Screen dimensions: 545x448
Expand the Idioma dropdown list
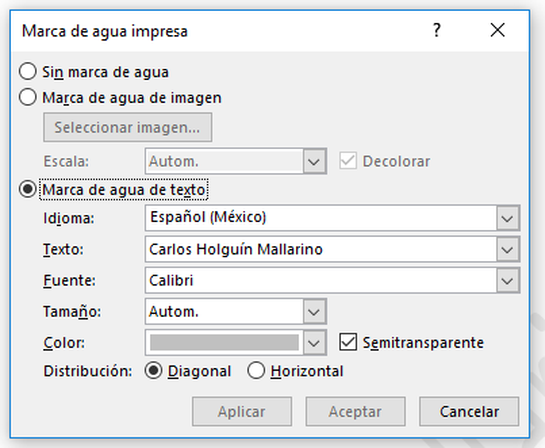point(507,218)
